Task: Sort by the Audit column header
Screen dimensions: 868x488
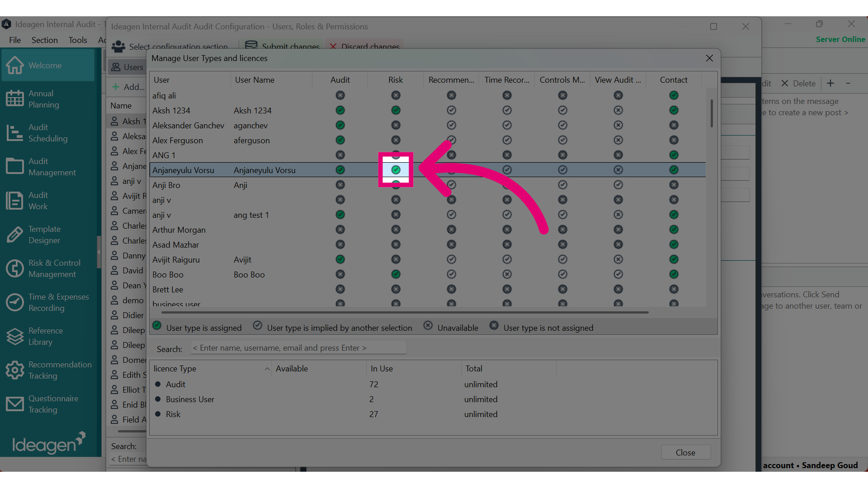Action: pyautogui.click(x=340, y=80)
